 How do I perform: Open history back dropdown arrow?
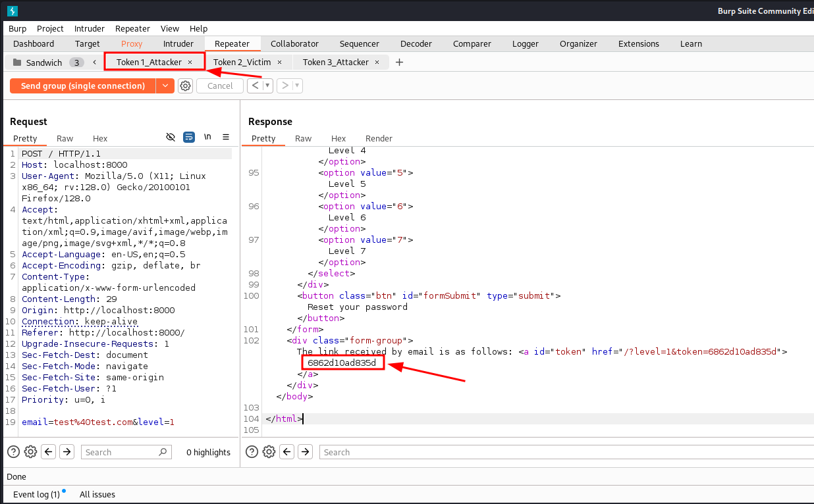coord(267,86)
